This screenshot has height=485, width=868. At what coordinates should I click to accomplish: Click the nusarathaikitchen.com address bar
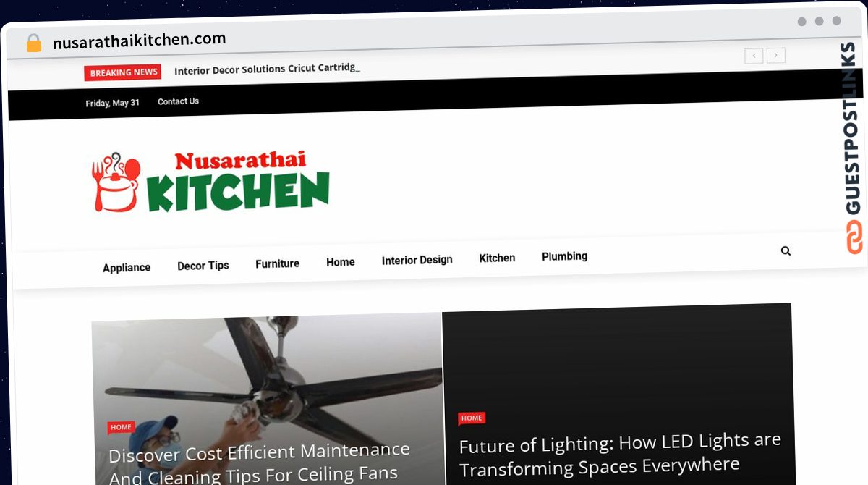point(139,40)
